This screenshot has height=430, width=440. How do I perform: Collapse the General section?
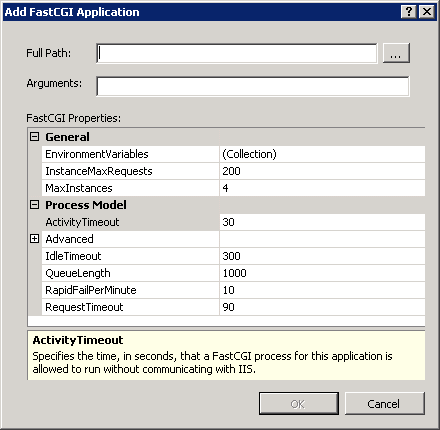[35, 137]
